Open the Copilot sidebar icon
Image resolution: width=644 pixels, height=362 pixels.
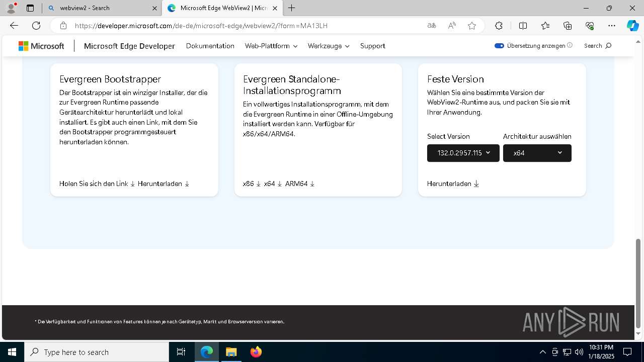[632, 26]
